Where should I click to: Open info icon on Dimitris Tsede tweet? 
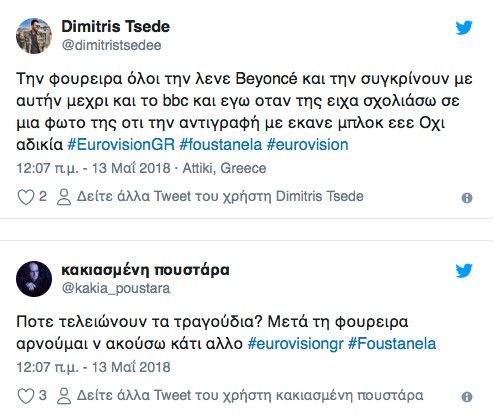coord(467,198)
